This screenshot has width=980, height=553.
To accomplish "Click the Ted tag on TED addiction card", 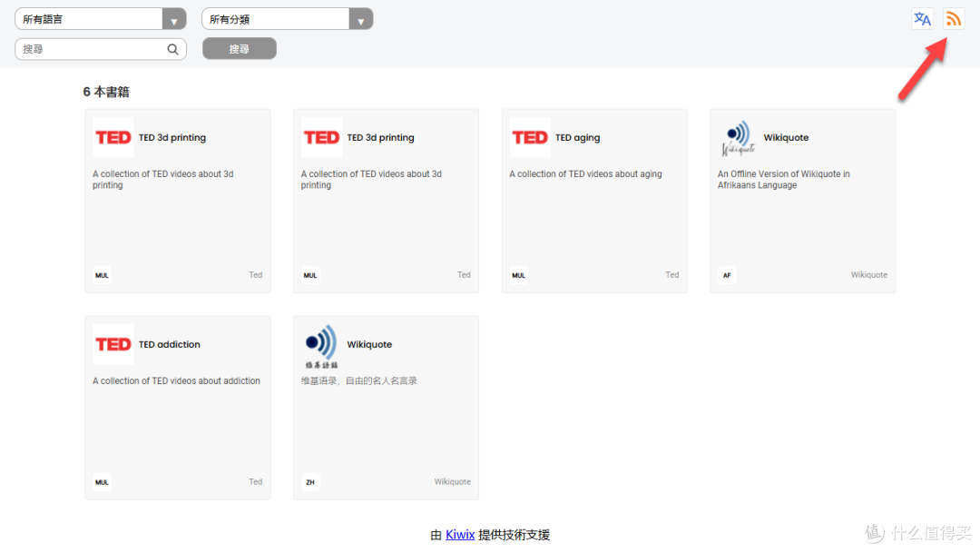I will coord(255,482).
